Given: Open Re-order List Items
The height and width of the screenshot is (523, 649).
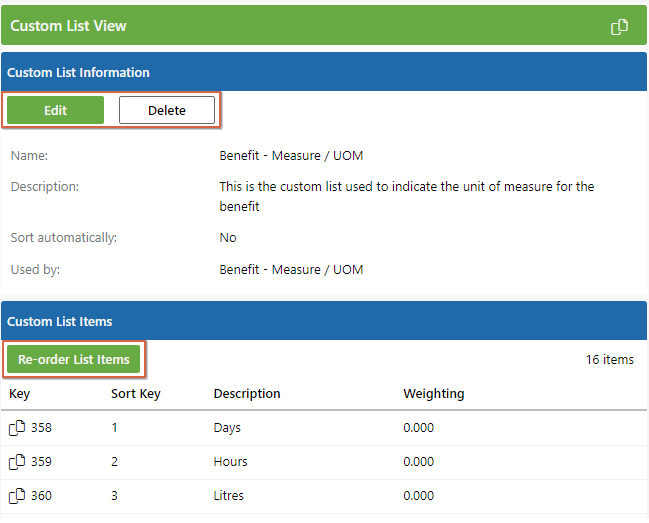Looking at the screenshot, I should click(74, 360).
